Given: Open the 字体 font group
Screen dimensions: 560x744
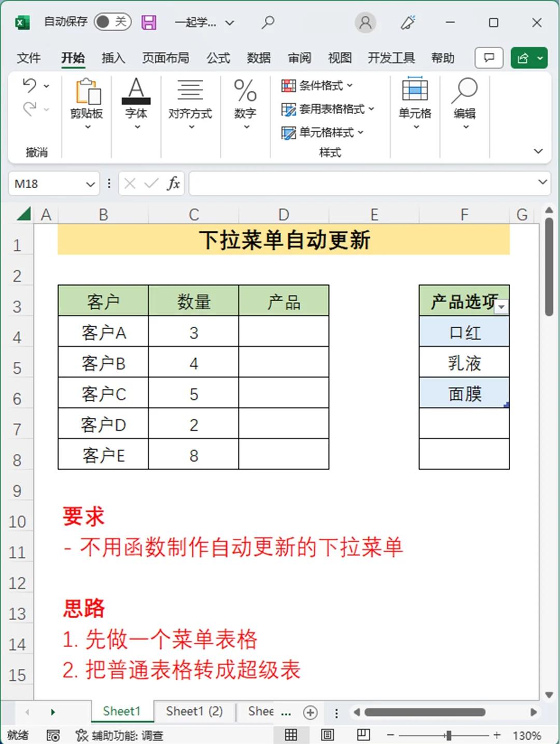Looking at the screenshot, I should click(136, 104).
